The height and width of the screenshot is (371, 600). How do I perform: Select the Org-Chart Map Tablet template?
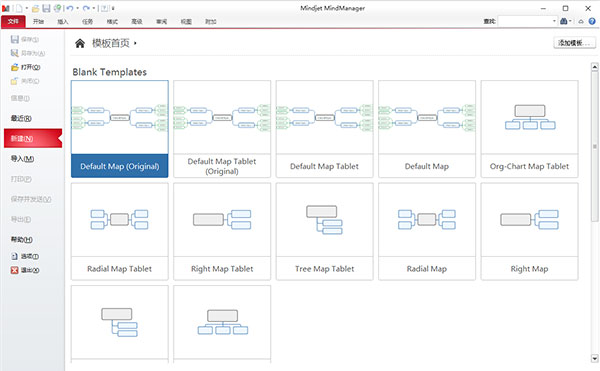pos(530,129)
